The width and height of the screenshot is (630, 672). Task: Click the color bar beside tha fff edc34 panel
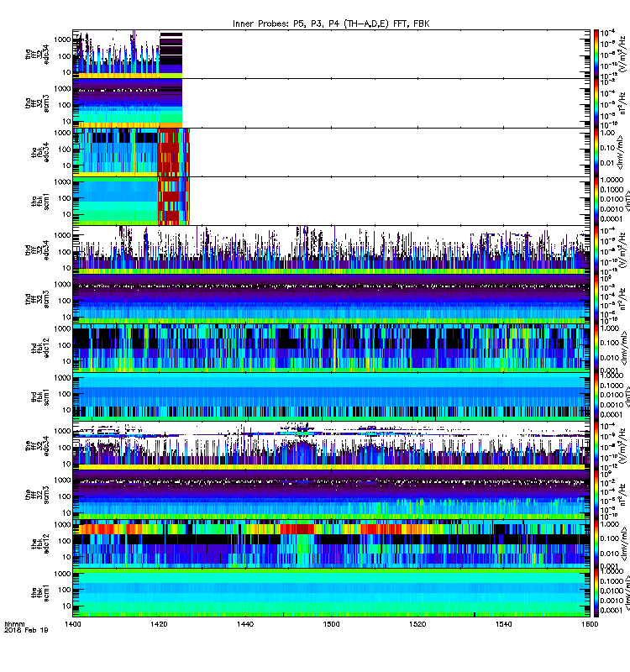(596, 54)
